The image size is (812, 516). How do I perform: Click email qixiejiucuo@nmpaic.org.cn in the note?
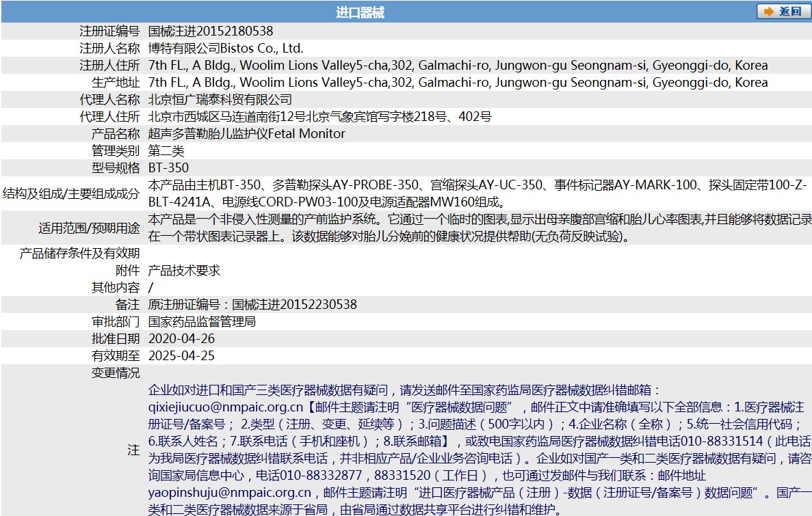(225, 407)
